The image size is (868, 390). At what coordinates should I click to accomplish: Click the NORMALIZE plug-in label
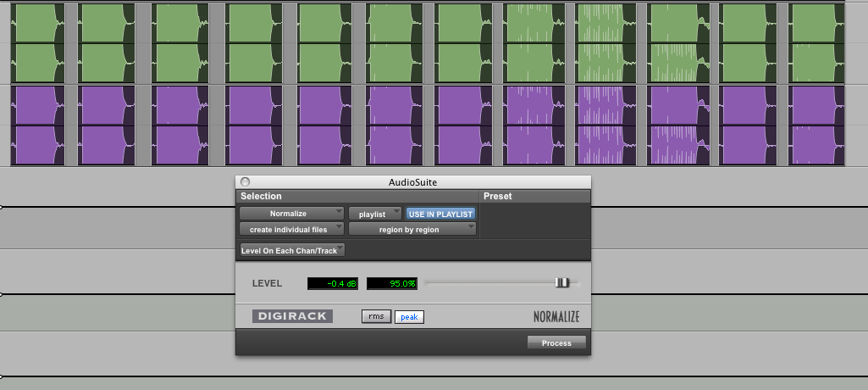[x=556, y=317]
